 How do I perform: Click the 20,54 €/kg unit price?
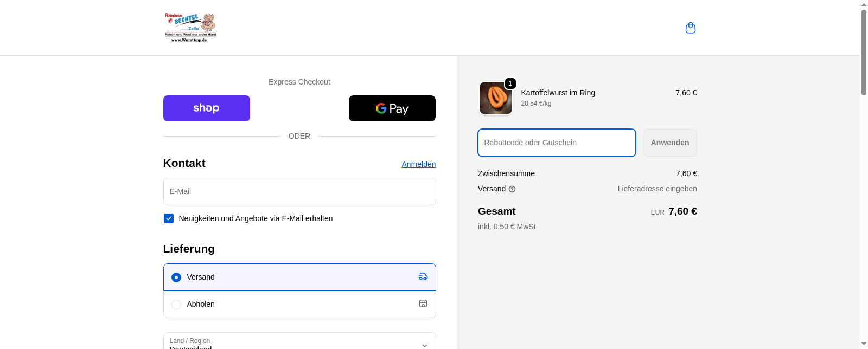536,104
